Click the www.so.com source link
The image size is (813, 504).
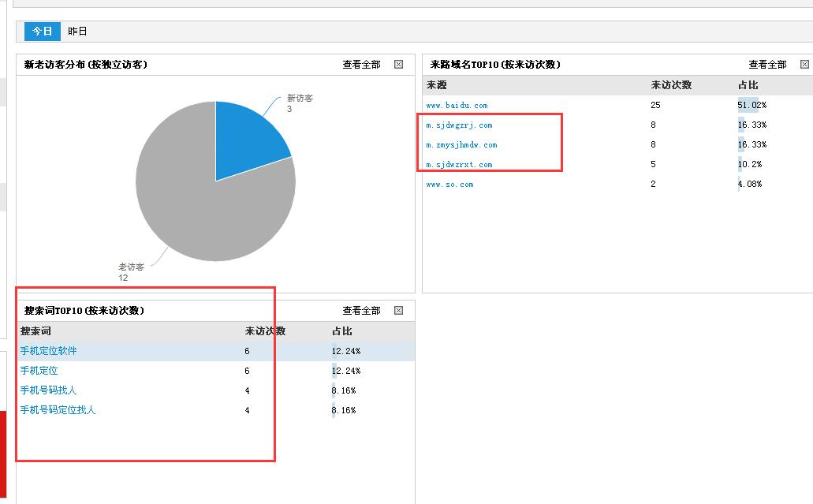tap(449, 185)
